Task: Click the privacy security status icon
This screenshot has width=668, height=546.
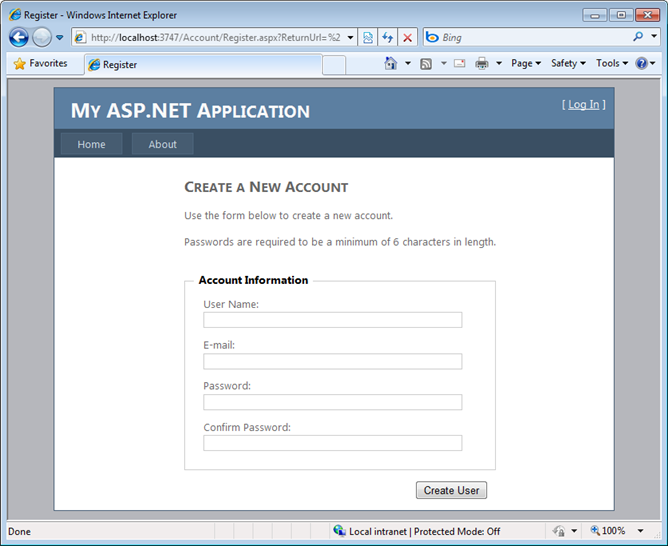Action: [x=559, y=531]
